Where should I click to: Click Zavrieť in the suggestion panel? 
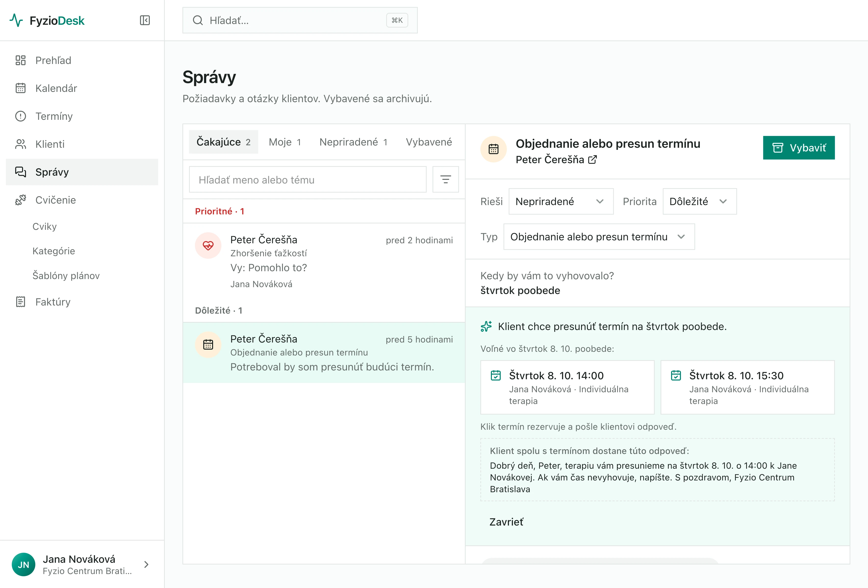tap(506, 522)
